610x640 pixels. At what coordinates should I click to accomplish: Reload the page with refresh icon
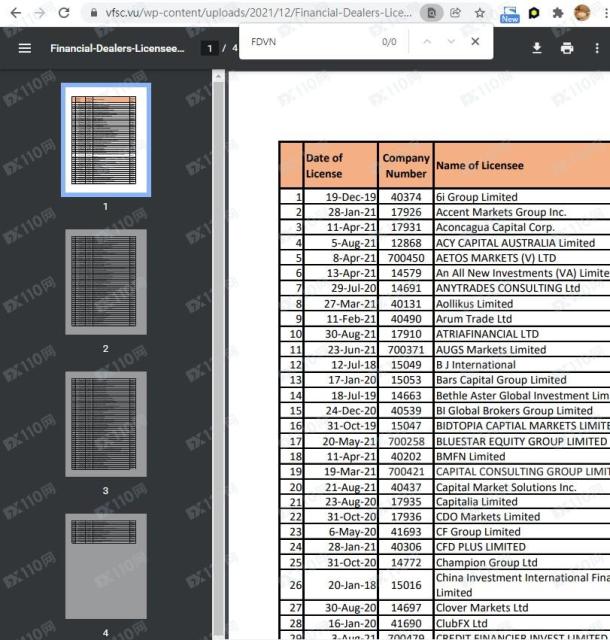[64, 13]
